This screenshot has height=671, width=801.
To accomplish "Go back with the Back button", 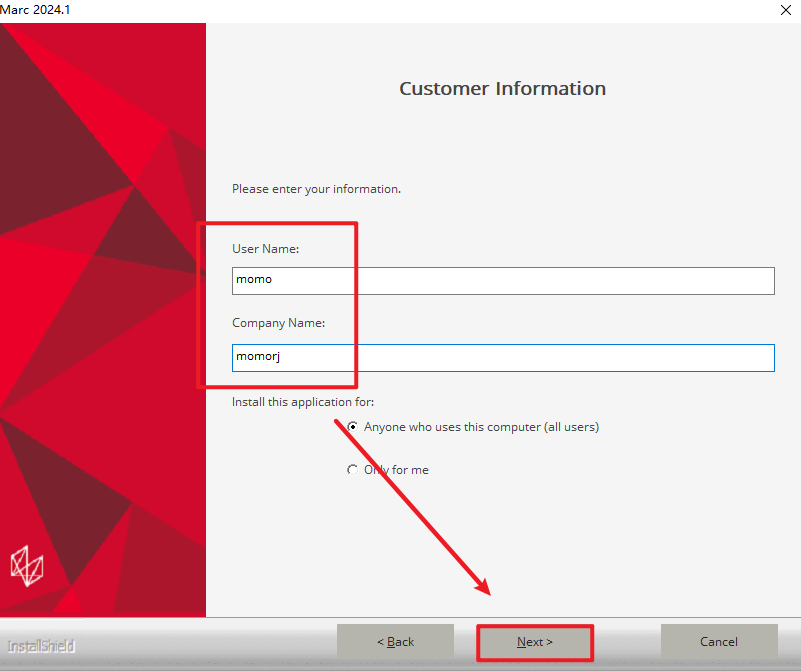I will tap(395, 642).
